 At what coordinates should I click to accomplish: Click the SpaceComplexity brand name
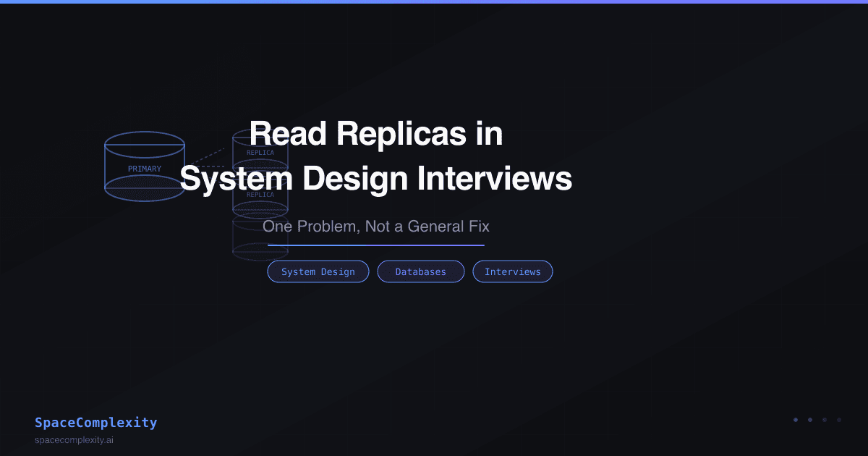coord(95,423)
